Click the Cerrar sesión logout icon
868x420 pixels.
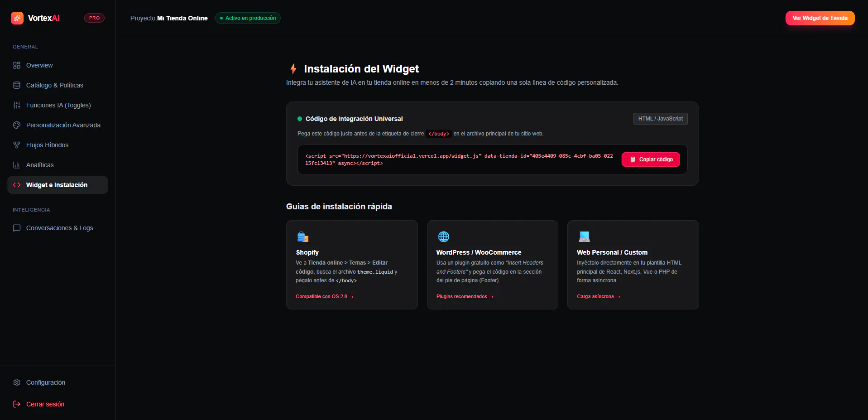pos(17,404)
